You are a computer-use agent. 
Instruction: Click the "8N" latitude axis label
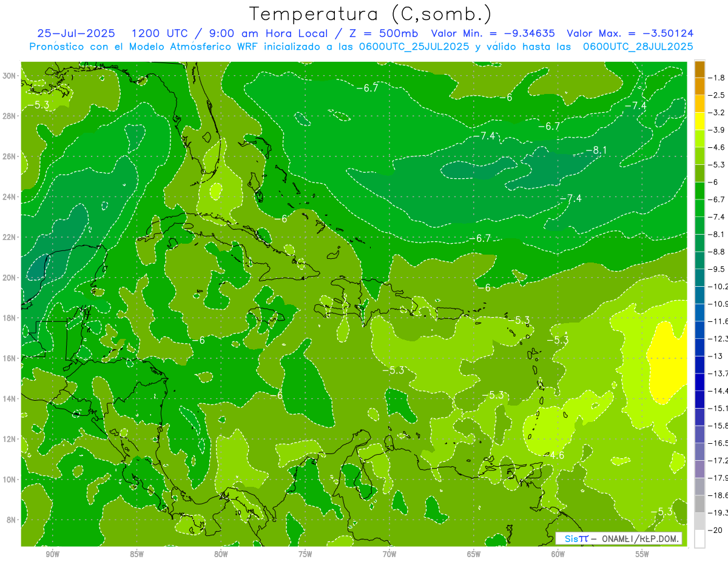point(12,520)
